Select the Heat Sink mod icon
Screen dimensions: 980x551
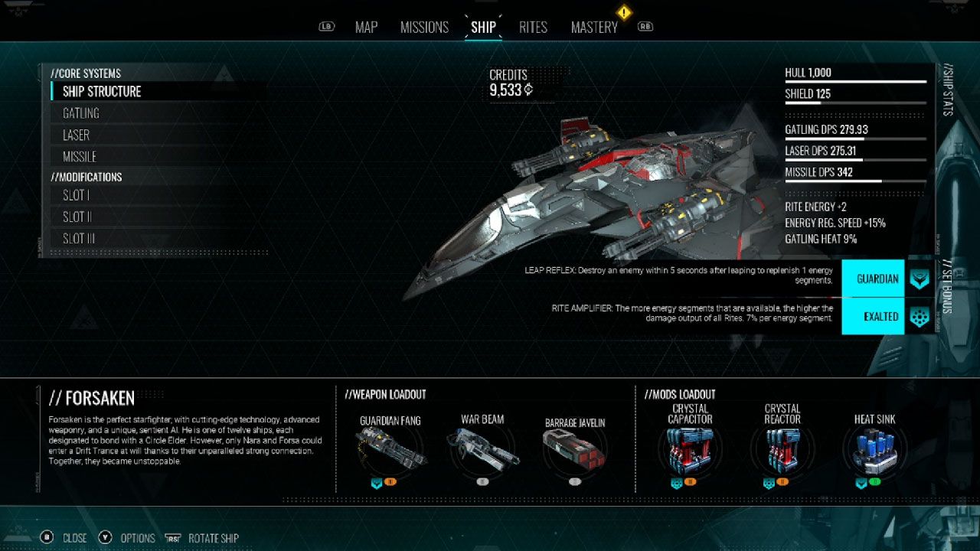click(x=874, y=454)
